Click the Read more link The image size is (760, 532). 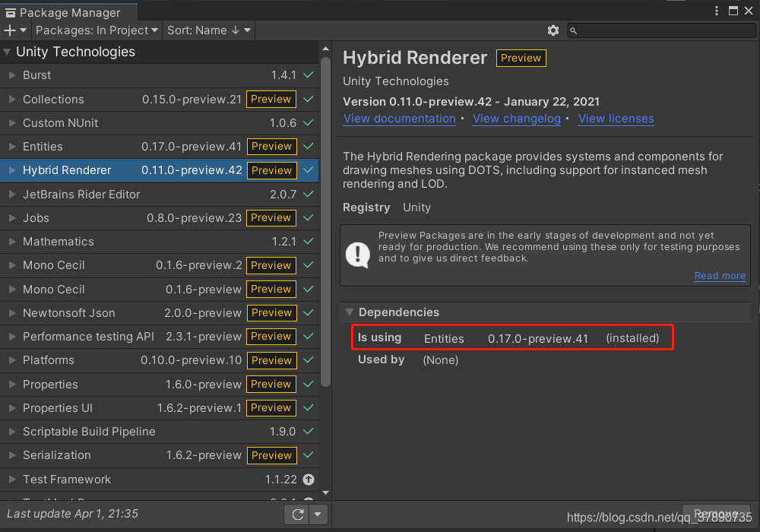click(720, 276)
